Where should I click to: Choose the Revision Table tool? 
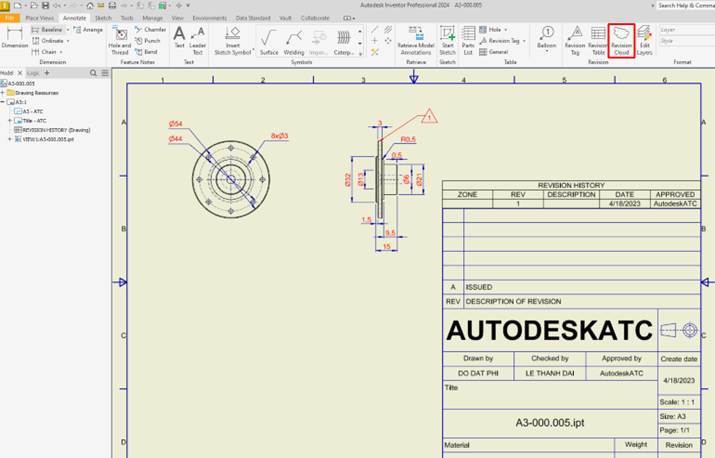pos(598,41)
